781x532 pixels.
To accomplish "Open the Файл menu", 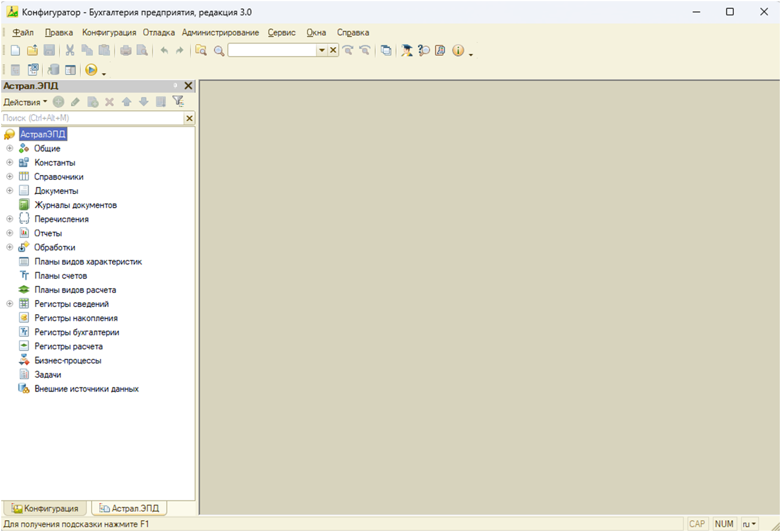I will [23, 33].
